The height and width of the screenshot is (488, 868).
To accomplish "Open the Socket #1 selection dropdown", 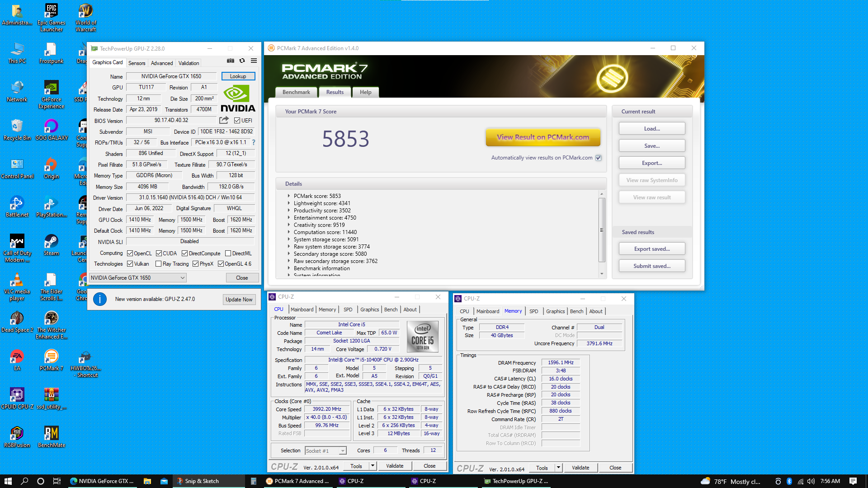I will click(x=325, y=450).
